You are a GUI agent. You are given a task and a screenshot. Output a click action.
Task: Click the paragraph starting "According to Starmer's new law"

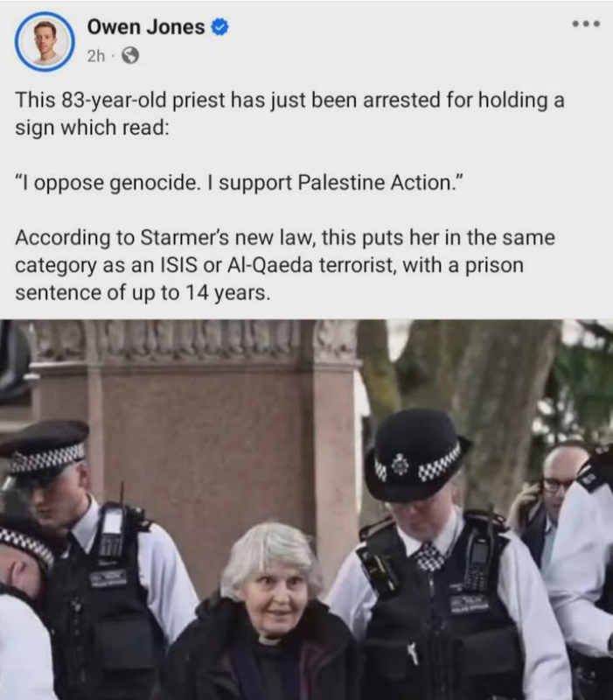point(285,265)
